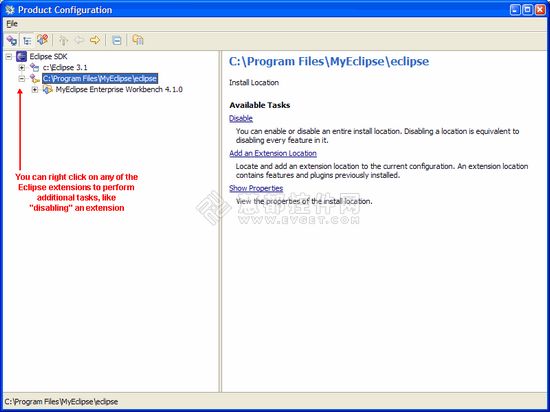Click the first toolbar icon with purple diamonds
Screen dimensions: 550x412
click(12, 40)
